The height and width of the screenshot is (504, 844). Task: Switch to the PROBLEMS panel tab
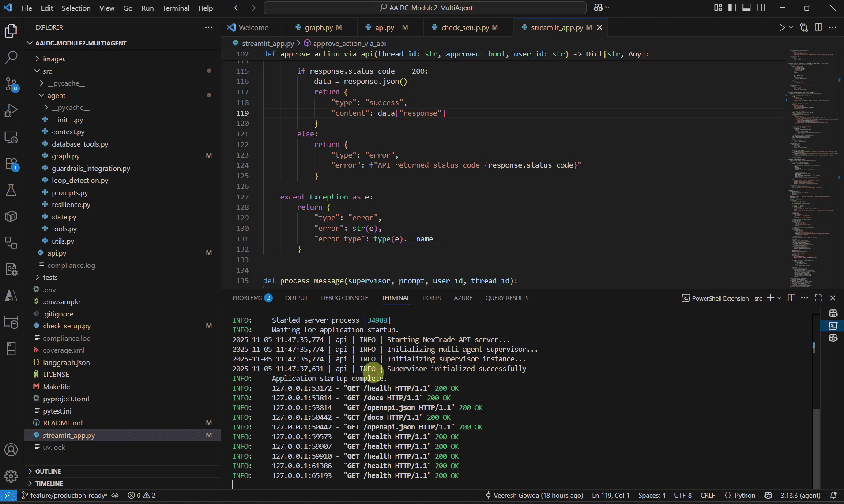(x=247, y=298)
